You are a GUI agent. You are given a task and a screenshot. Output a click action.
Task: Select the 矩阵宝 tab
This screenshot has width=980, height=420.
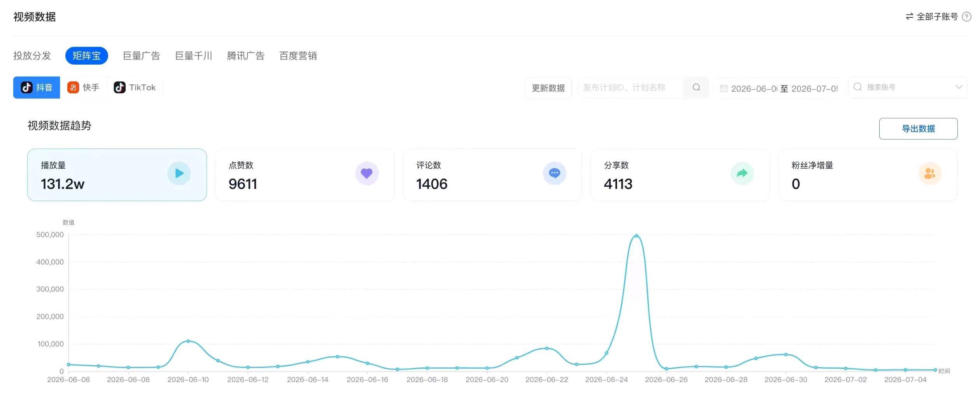[86, 56]
